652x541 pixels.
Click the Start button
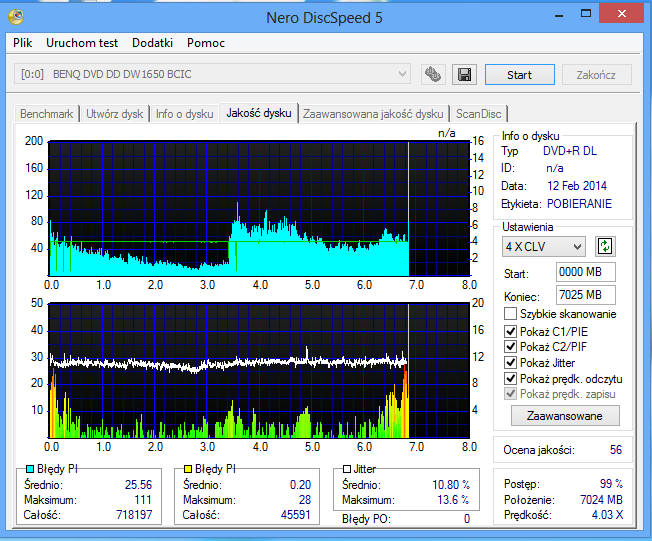tap(519, 75)
